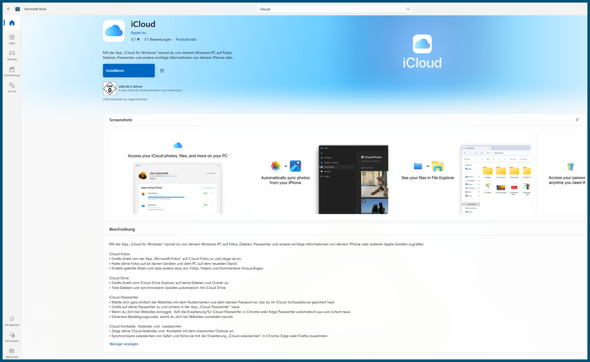Open the File Explorer screenshot thumbnail
The width and height of the screenshot is (590, 362).
[x=496, y=179]
